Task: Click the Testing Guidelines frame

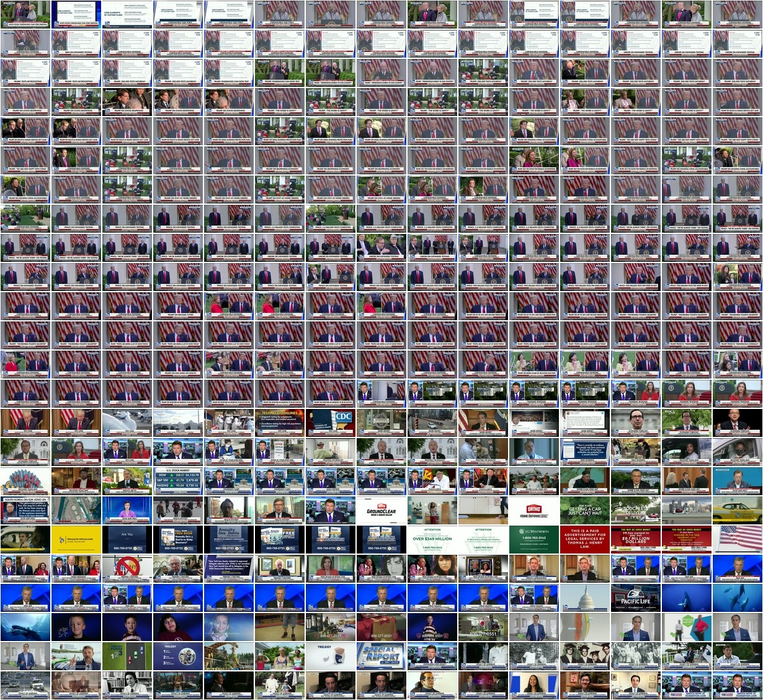Action: pyautogui.click(x=280, y=421)
